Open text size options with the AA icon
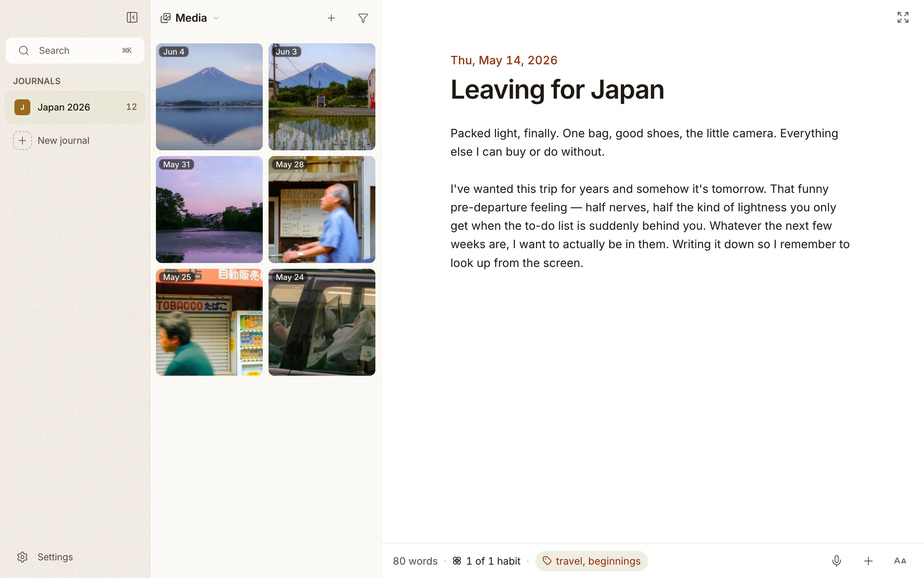Image resolution: width=924 pixels, height=578 pixels. point(900,561)
